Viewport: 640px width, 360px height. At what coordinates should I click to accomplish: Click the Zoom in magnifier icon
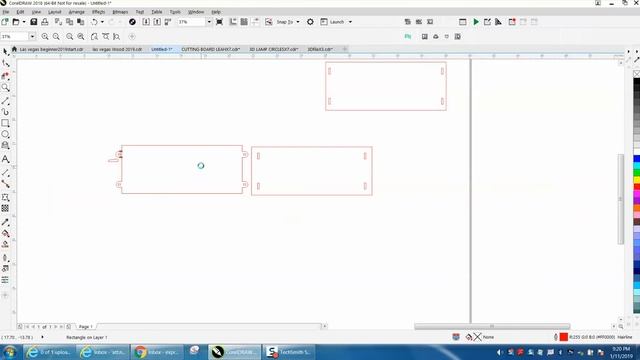pos(45,36)
